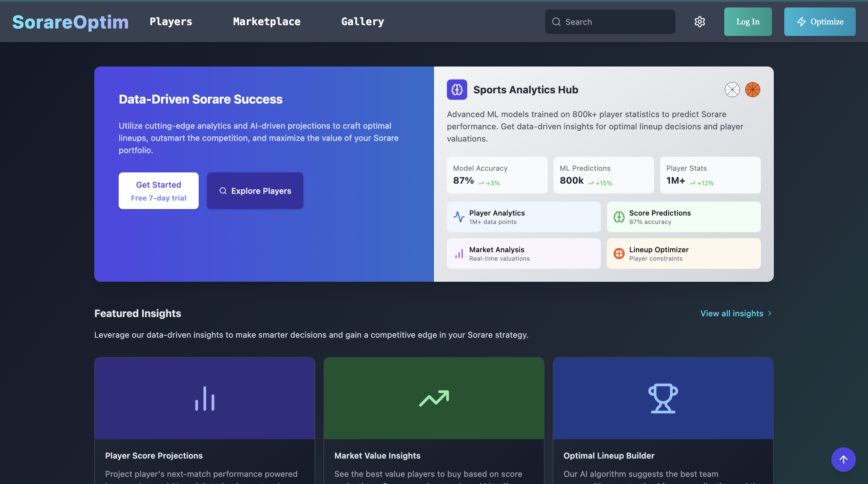Click the trophy icon in Optimal Lineup Builder
868x484 pixels.
click(663, 398)
